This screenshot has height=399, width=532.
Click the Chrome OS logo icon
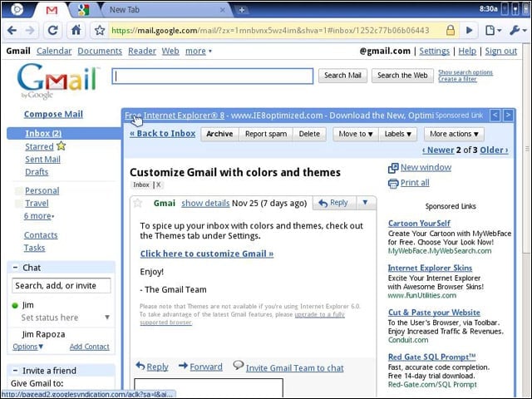[x=17, y=9]
